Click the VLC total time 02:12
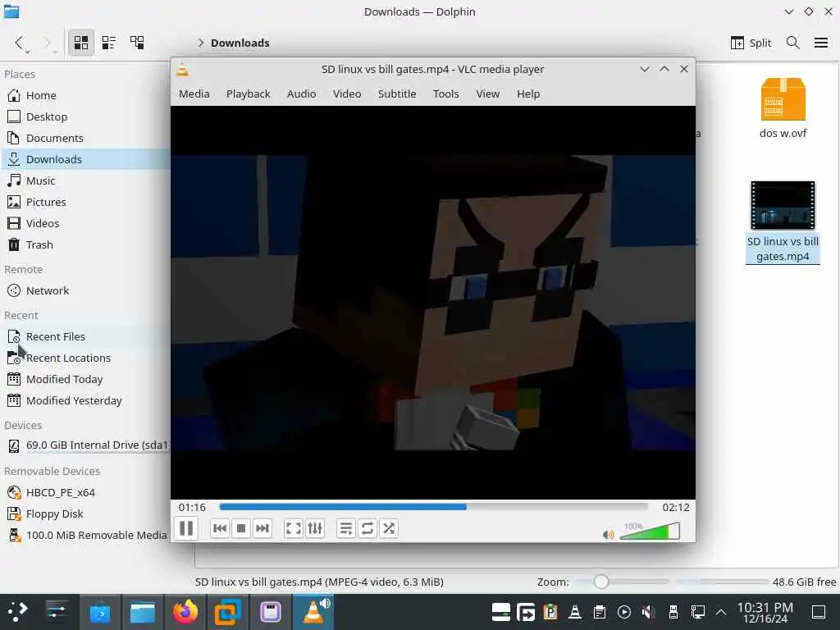This screenshot has width=840, height=630. pos(676,507)
